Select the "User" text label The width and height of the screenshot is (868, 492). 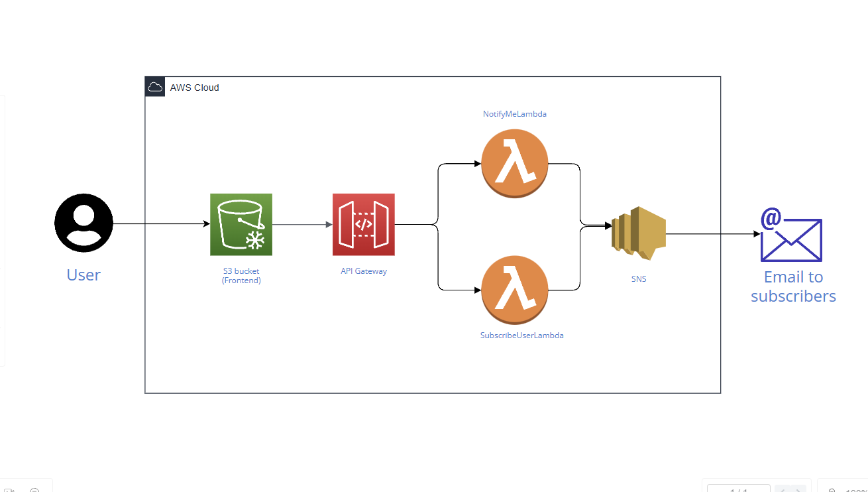pos(83,275)
